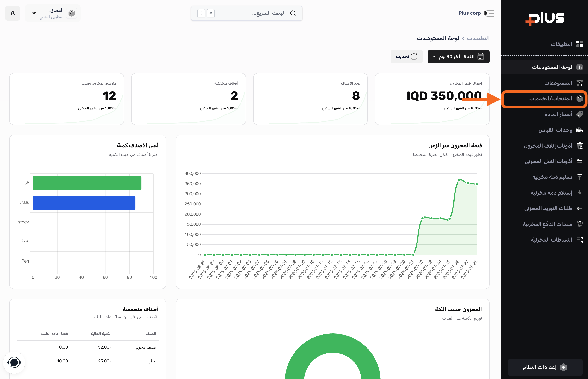The height and width of the screenshot is (379, 588).
Task: Expand the المخازن current app switcher
Action: point(53,13)
